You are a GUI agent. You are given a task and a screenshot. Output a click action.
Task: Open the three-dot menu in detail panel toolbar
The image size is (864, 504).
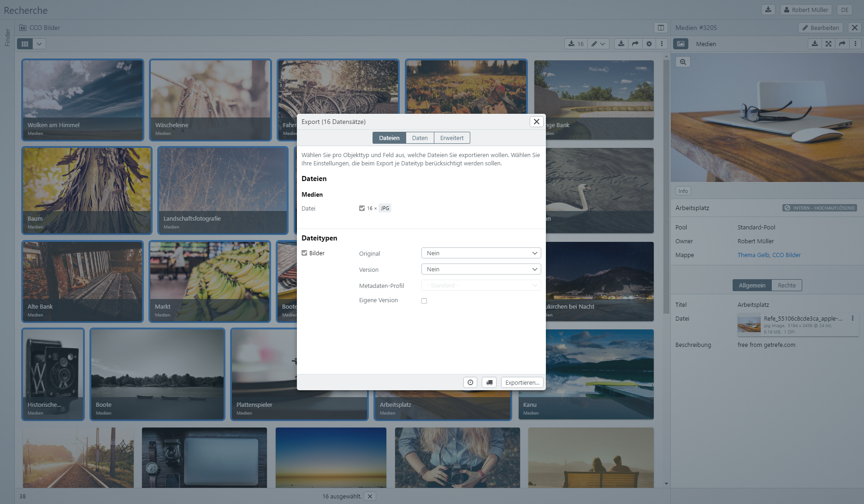[x=855, y=44]
